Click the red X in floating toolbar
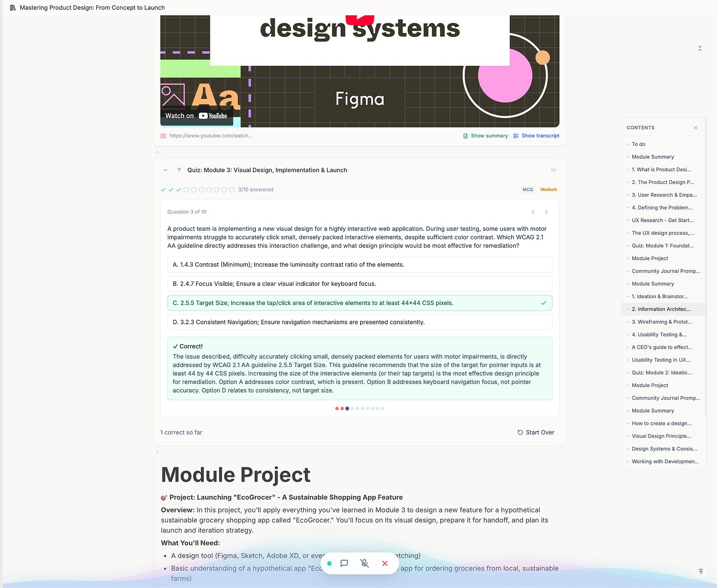The height and width of the screenshot is (588, 717). coord(385,563)
